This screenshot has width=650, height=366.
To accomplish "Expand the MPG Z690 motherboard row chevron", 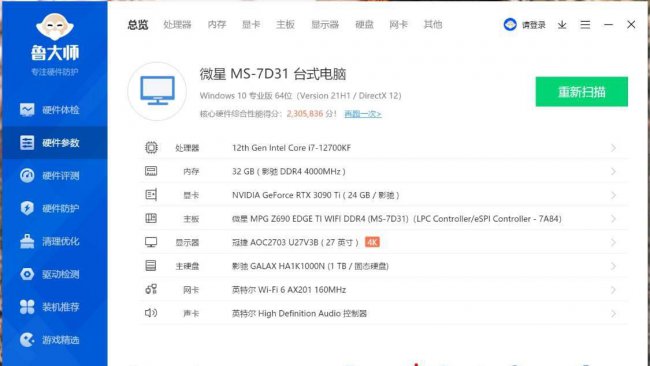I will click(x=614, y=219).
